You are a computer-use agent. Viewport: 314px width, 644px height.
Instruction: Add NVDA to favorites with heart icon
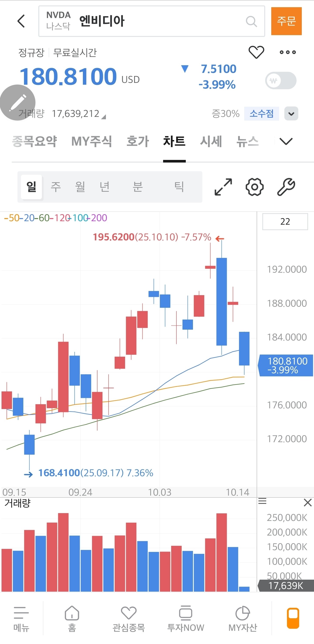256,52
